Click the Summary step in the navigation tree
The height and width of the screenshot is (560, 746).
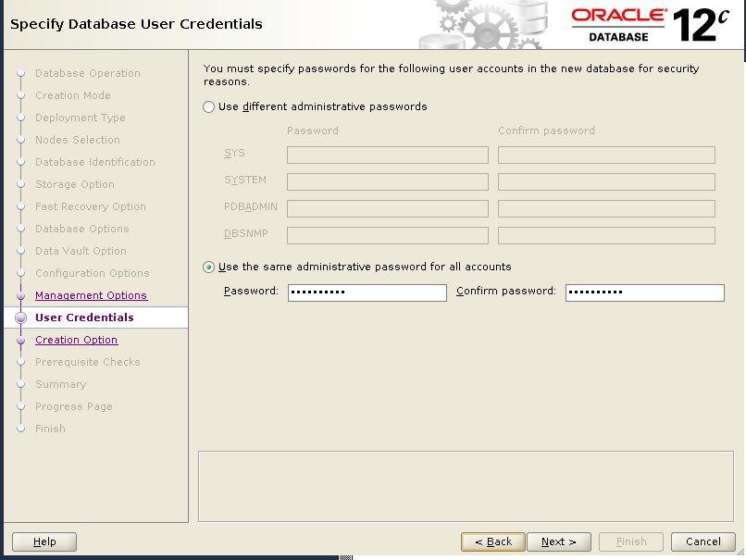[62, 384]
